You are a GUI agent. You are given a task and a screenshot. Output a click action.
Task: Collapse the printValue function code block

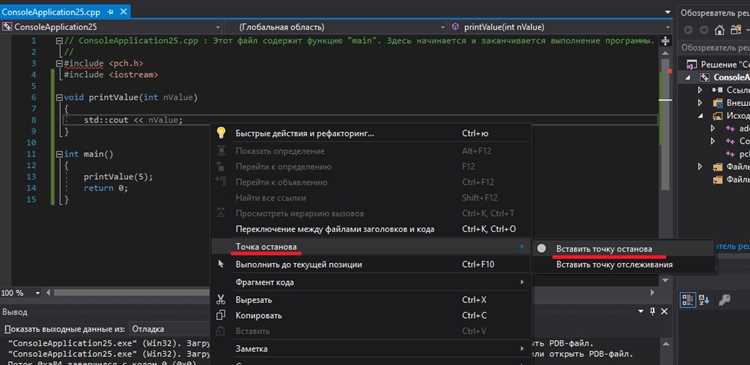tap(59, 98)
